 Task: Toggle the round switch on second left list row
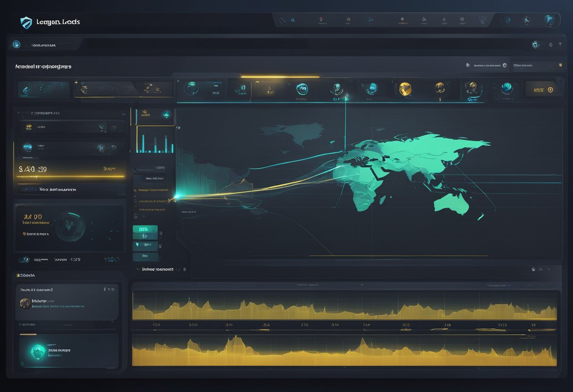(101, 148)
